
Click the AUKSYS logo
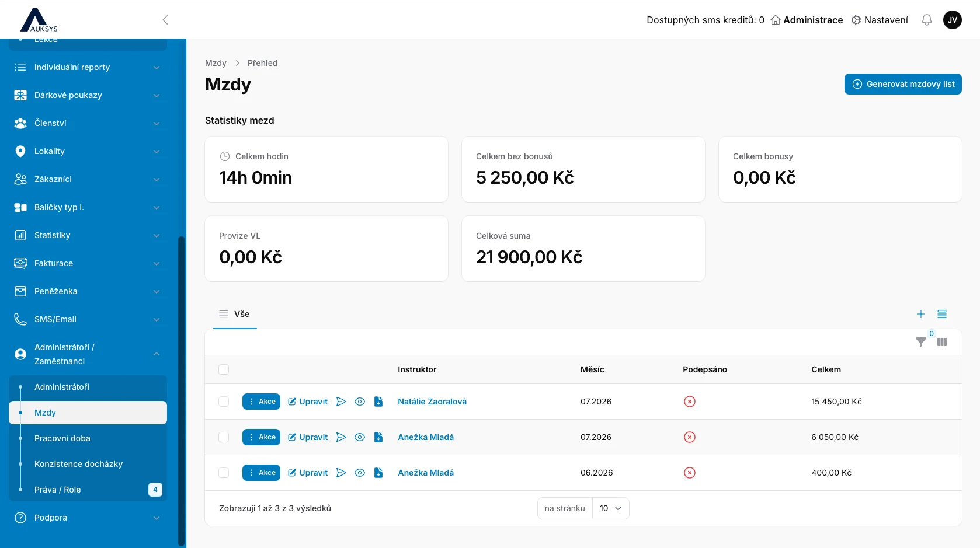point(39,20)
